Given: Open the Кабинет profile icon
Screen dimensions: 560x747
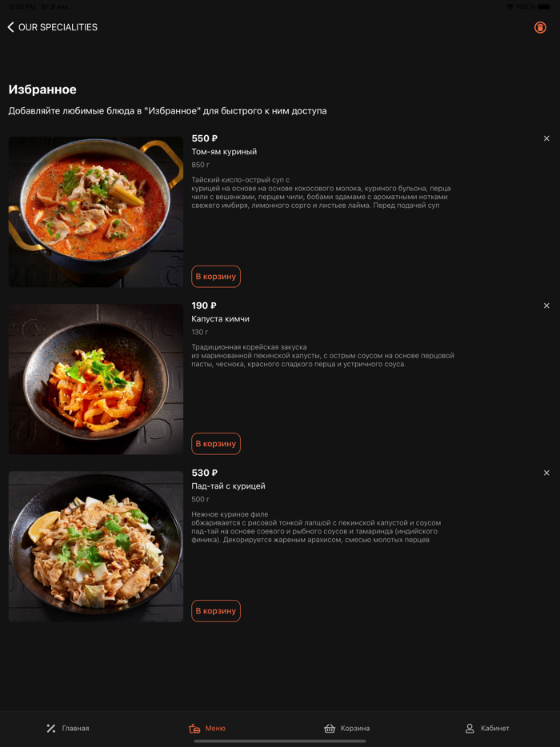Looking at the screenshot, I should [x=470, y=728].
